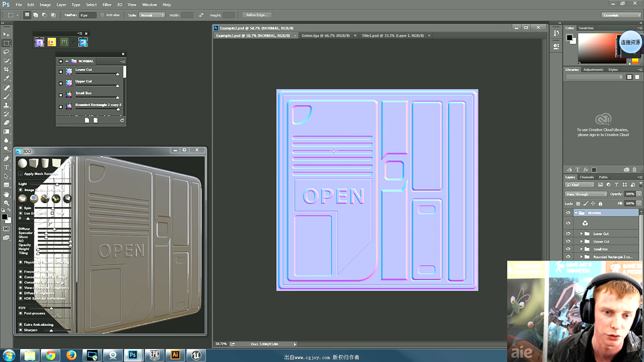Toggle the Spin checkbox in 3DO
The width and height of the screenshot is (644, 362).
point(21,208)
